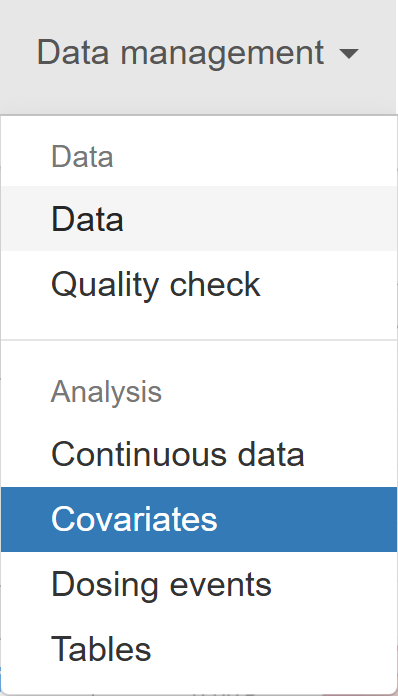Open the Dosing events analysis
This screenshot has height=696, width=398.
199,585
